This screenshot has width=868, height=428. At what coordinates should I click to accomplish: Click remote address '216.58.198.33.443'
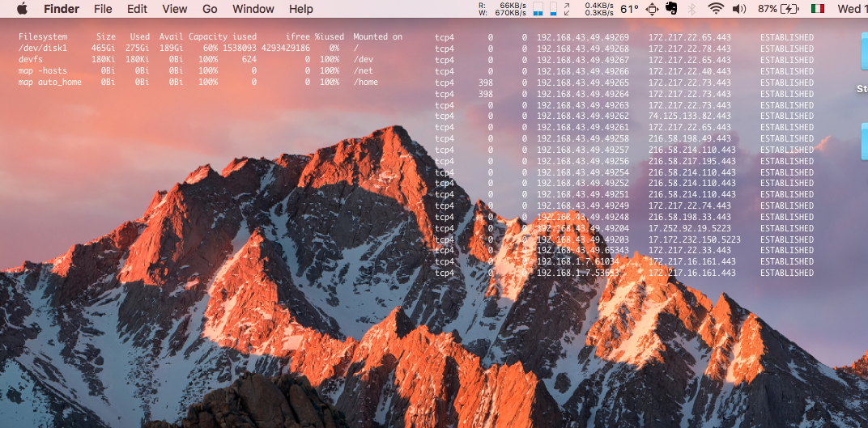point(690,217)
